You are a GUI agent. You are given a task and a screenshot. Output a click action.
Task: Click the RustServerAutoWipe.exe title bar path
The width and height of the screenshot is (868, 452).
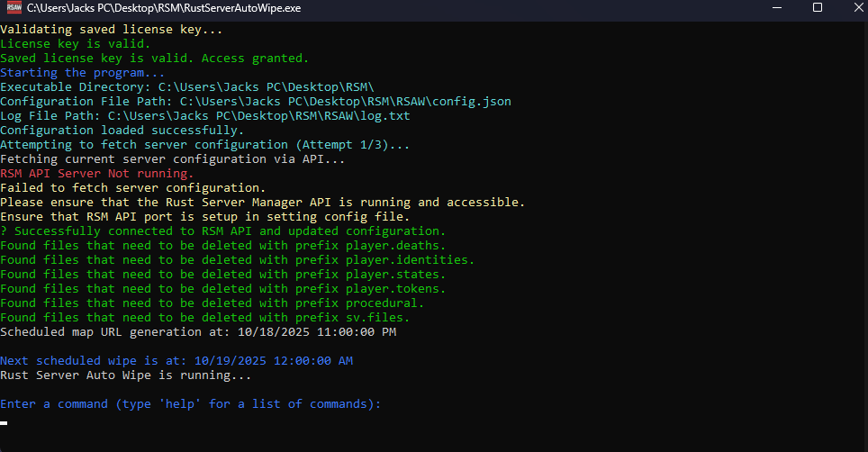tap(163, 8)
